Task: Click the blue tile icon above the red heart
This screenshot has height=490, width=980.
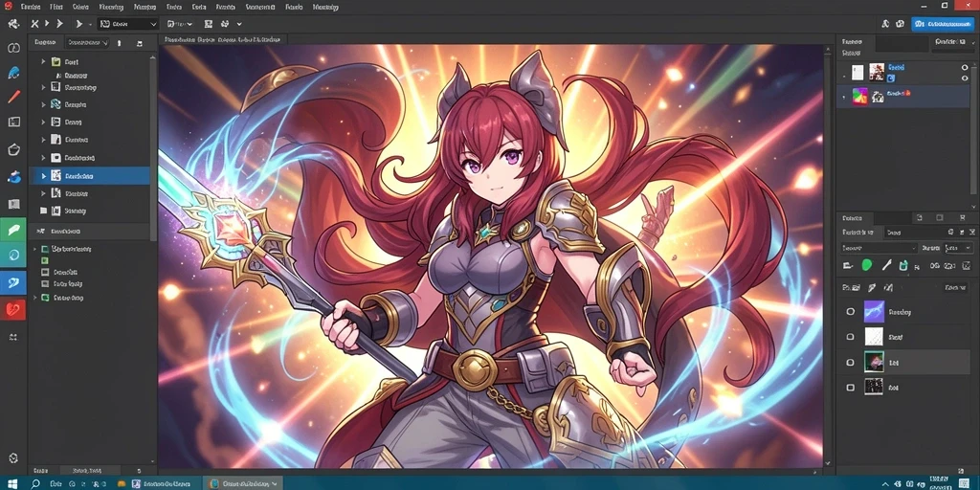Action: 13,282
